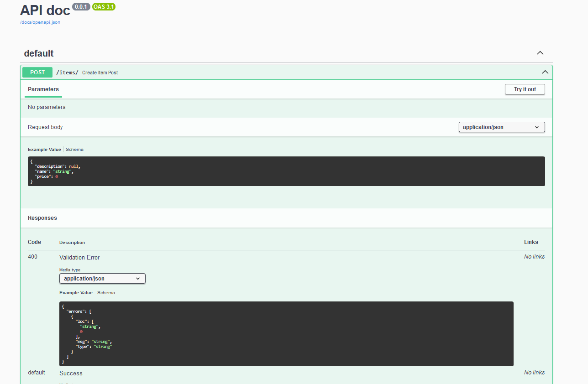Screen dimensions: 588x384
Task: Collapse the default section chevron
Action: coord(540,53)
